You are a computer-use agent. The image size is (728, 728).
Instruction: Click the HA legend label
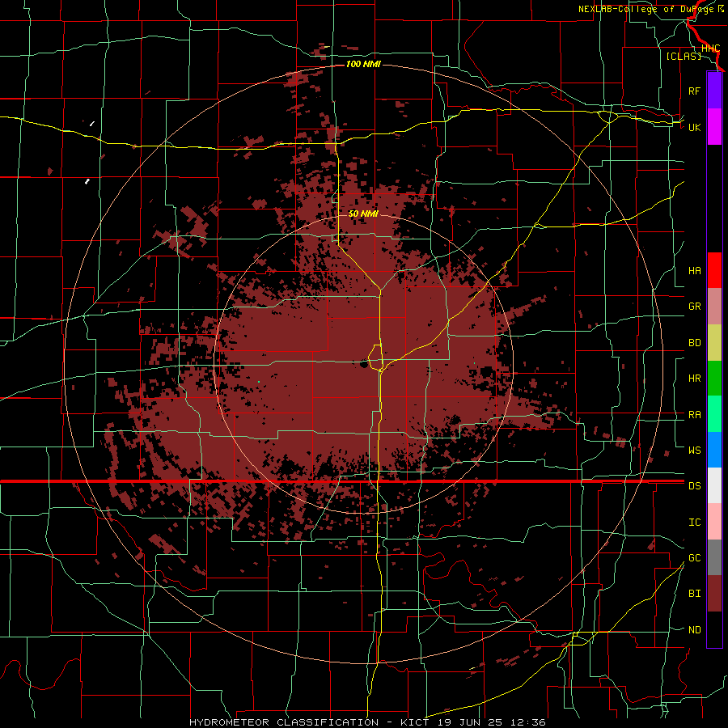tap(694, 271)
